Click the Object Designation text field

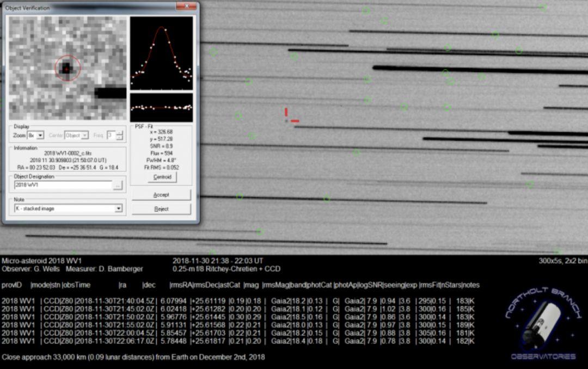(x=63, y=186)
